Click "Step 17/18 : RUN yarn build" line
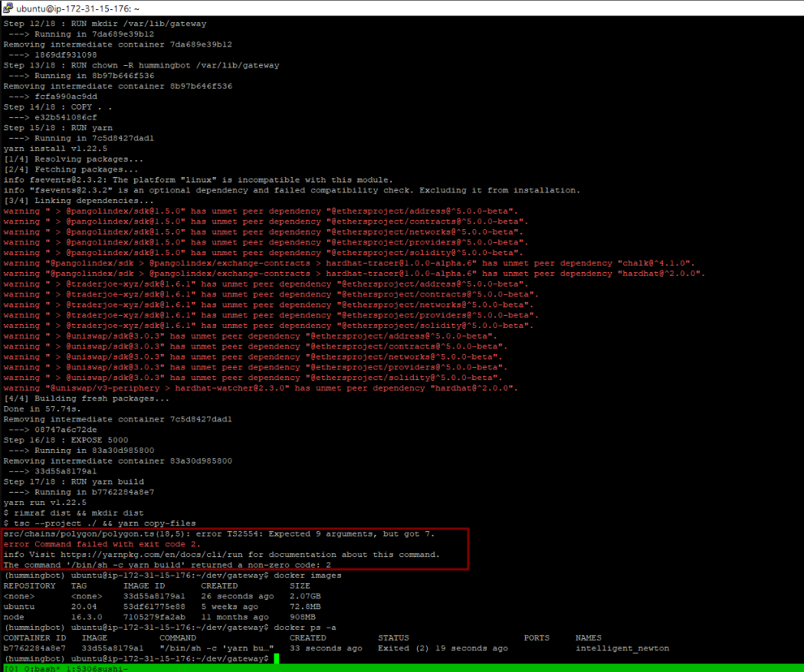The image size is (804, 672). 74,482
